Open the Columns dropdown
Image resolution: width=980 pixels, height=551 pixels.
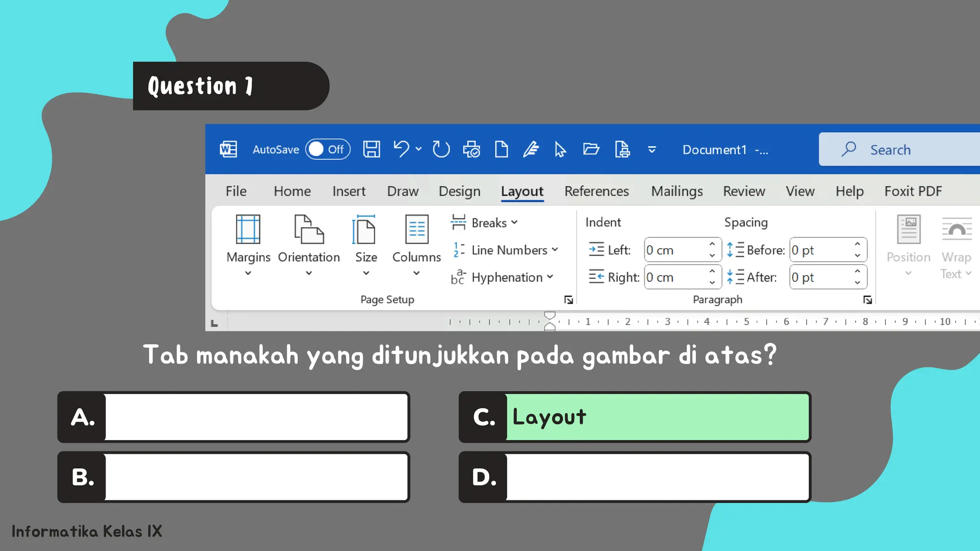[416, 245]
